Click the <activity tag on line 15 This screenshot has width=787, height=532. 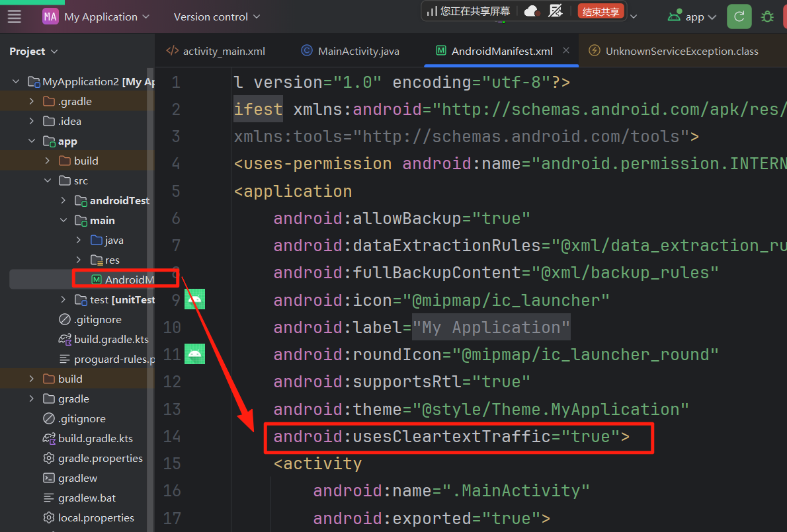(x=317, y=463)
